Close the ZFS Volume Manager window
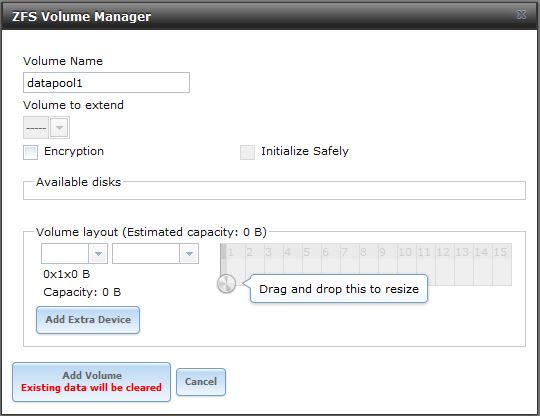The image size is (540, 416). pyautogui.click(x=521, y=14)
